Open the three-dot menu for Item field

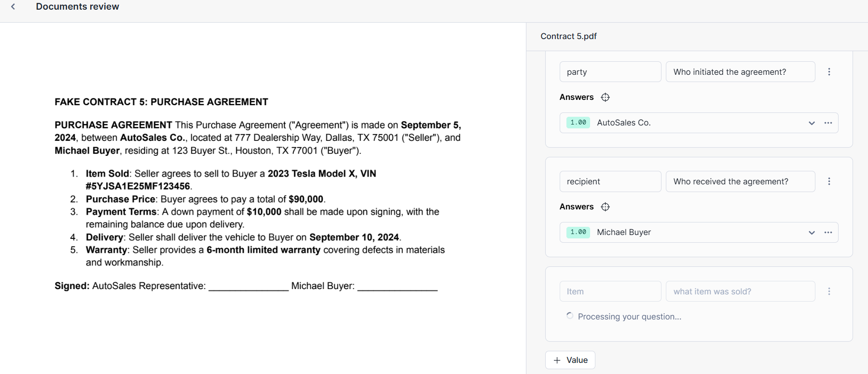click(x=829, y=291)
